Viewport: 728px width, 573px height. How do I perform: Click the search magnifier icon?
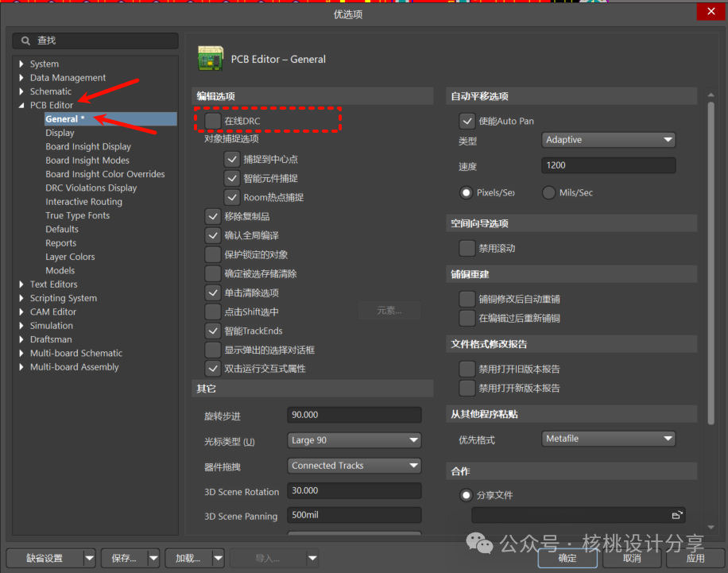point(26,41)
